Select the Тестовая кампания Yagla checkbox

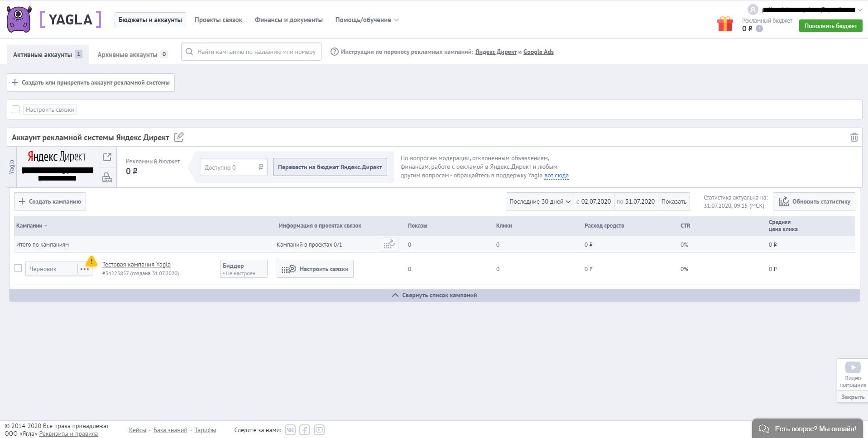tap(18, 268)
